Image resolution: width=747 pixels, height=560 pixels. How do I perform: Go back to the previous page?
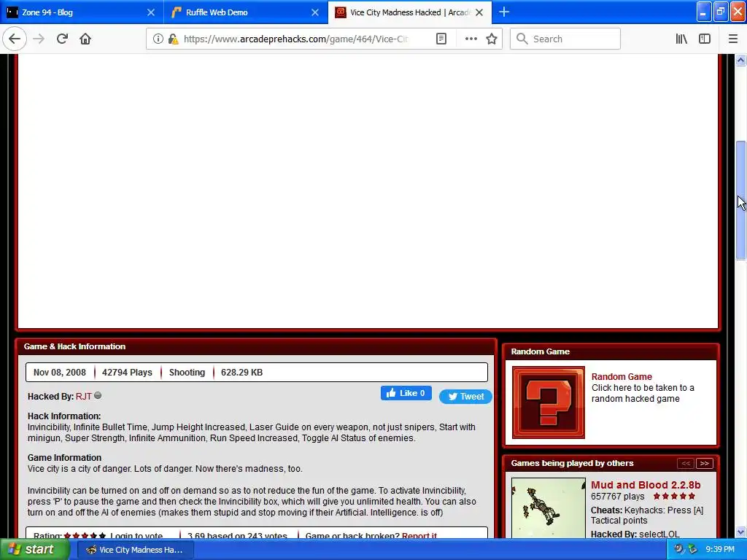point(15,39)
